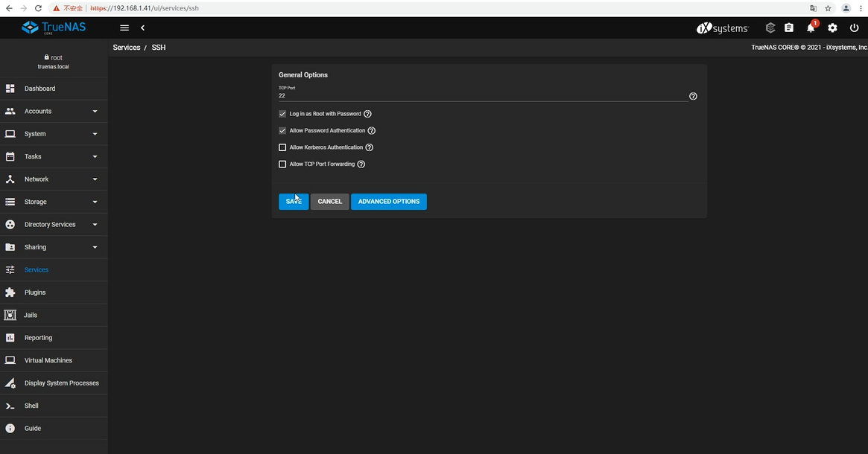
Task: Open the task manager clipboard icon
Action: point(789,28)
